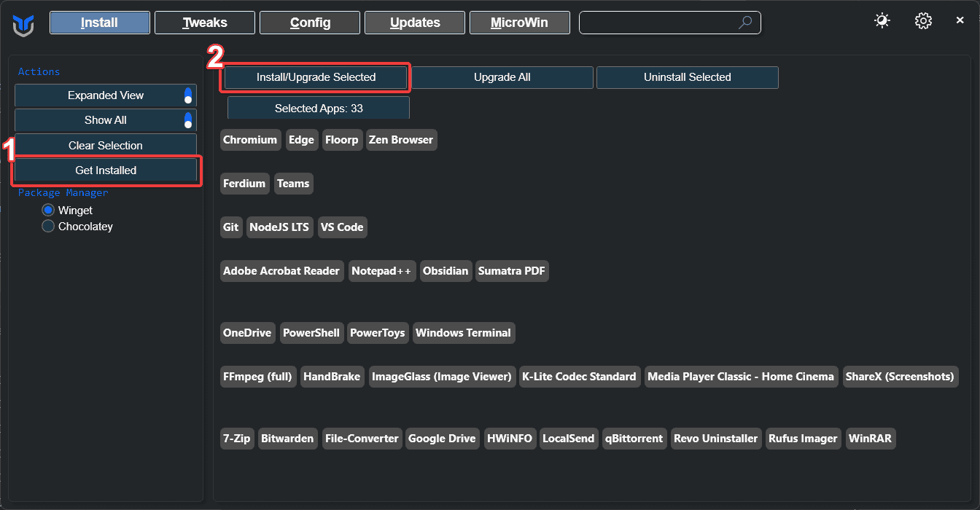Choose the Windows Terminal app chip
Screen dimensions: 980x510
coord(463,333)
